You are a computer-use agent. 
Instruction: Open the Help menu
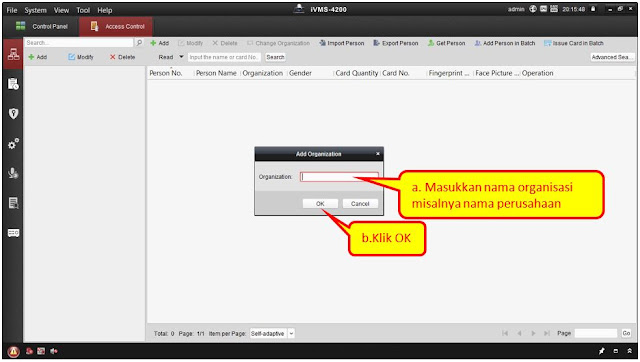[104, 10]
